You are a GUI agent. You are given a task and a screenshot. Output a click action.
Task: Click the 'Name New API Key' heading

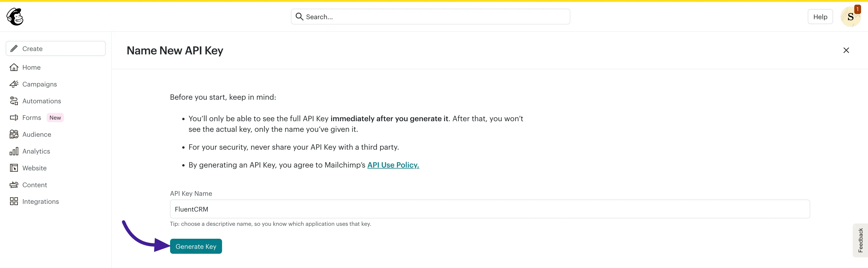click(x=174, y=51)
